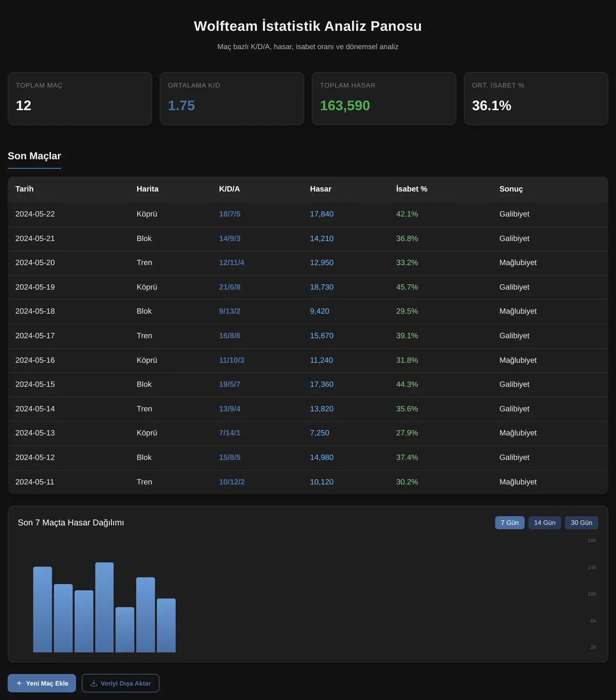Click the Son 7 Maçta Hasar Dağılımı title

71,522
